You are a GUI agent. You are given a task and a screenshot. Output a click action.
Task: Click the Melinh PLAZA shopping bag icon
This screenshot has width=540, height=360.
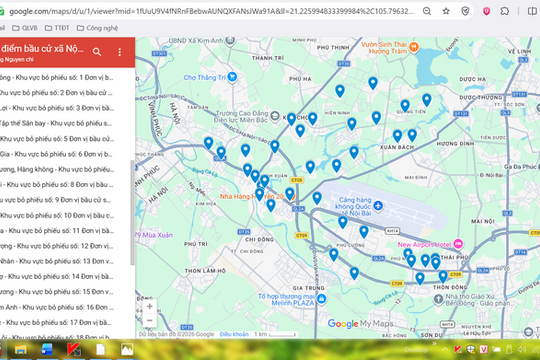[x=322, y=298]
